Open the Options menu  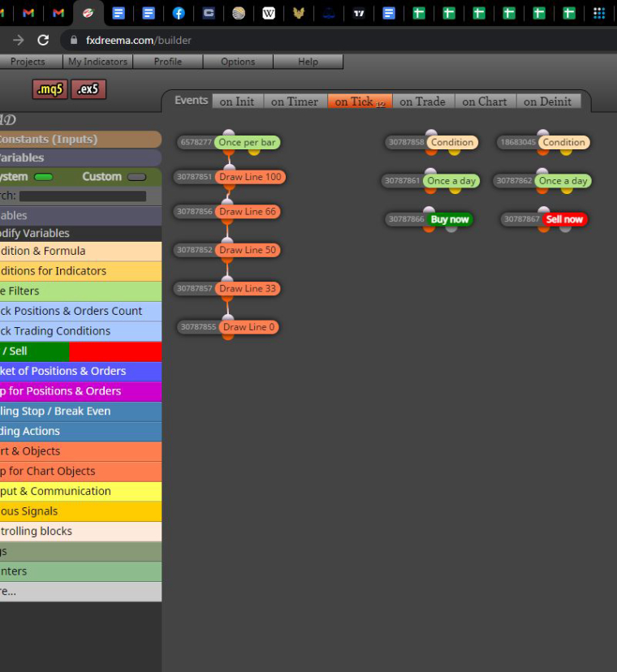(238, 62)
